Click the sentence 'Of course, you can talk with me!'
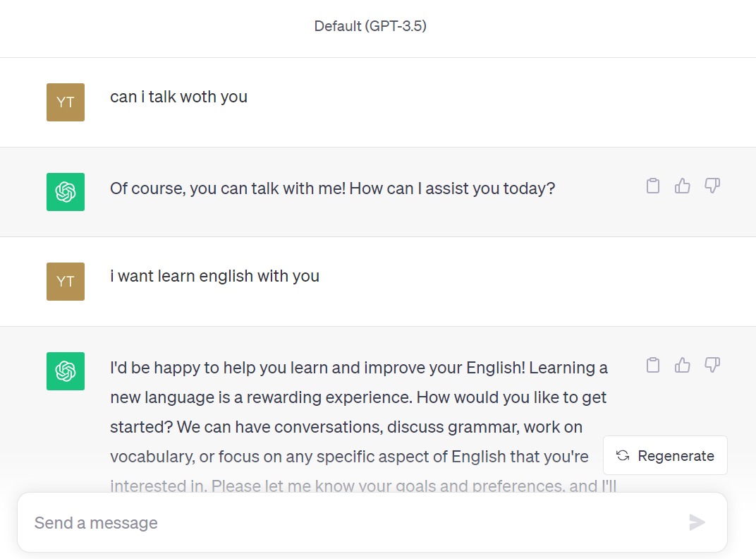Image resolution: width=756 pixels, height=559 pixels. coord(227,189)
